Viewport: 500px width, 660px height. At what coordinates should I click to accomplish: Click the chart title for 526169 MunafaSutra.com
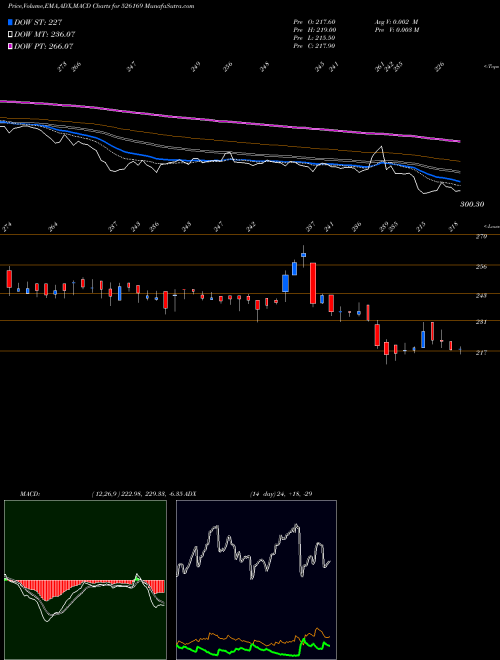[x=101, y=6]
